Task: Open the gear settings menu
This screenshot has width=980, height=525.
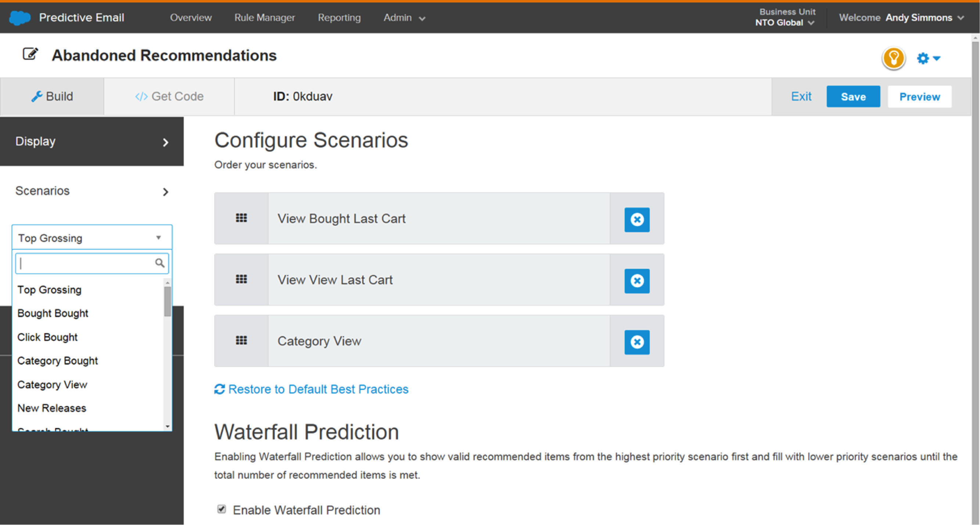Action: point(928,58)
